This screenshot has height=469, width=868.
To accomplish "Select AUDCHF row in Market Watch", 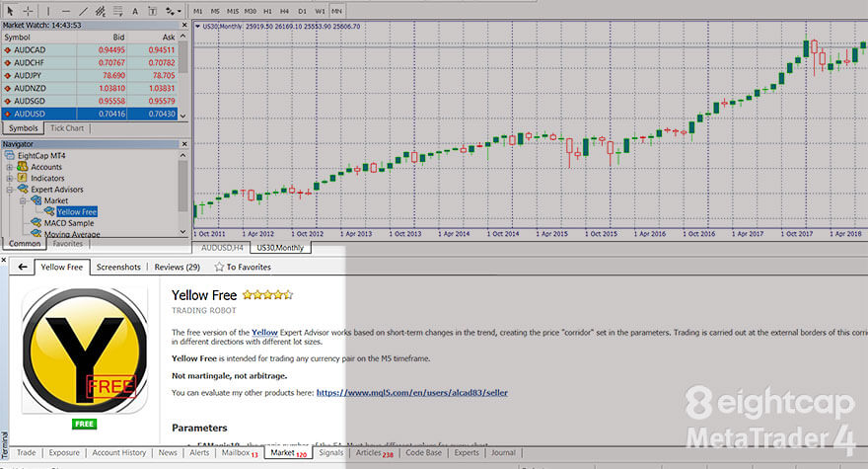I will click(90, 62).
